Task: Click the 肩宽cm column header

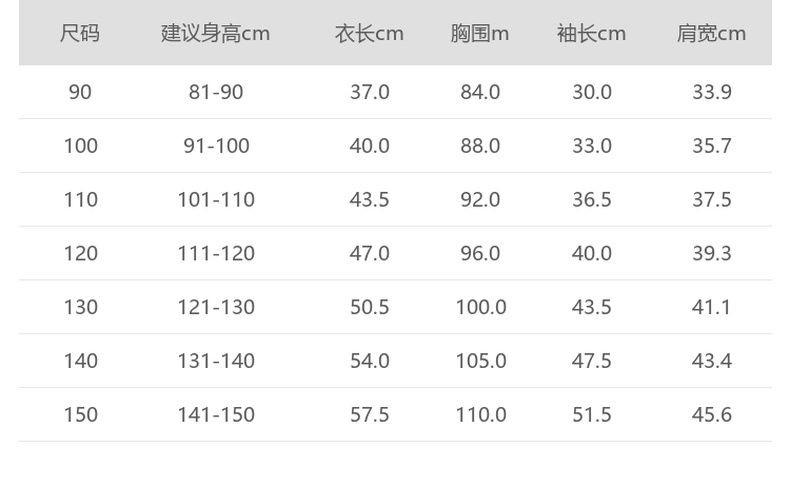Action: pos(711,33)
